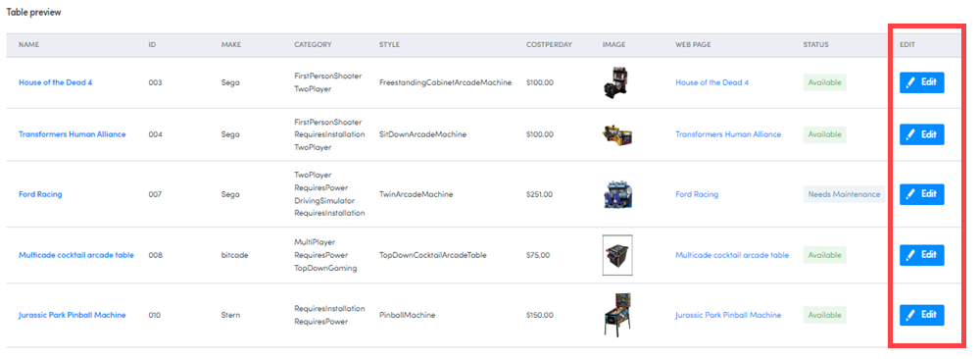Select TopDownCocktailArcadeTable style cell
This screenshot has width=980, height=359.
433,255
